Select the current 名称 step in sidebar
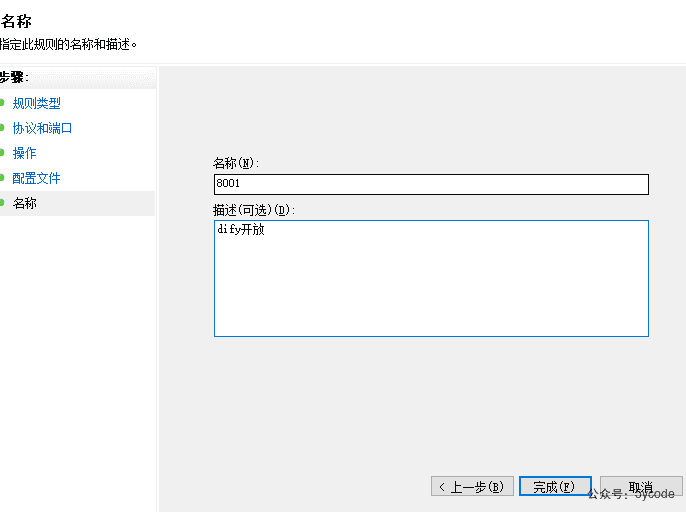 click(77, 203)
